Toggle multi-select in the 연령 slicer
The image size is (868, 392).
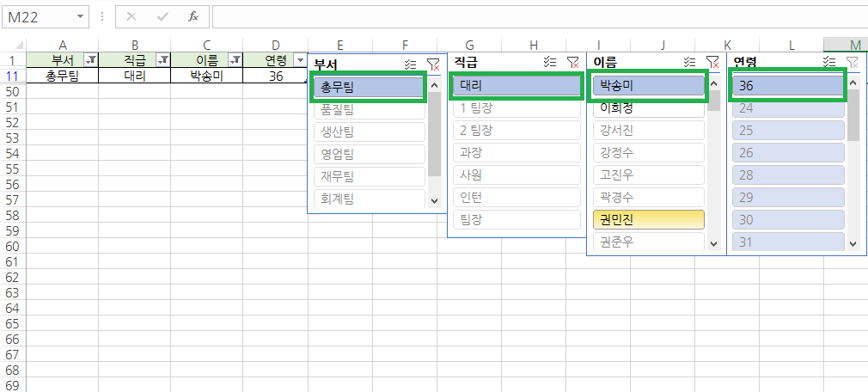click(829, 61)
